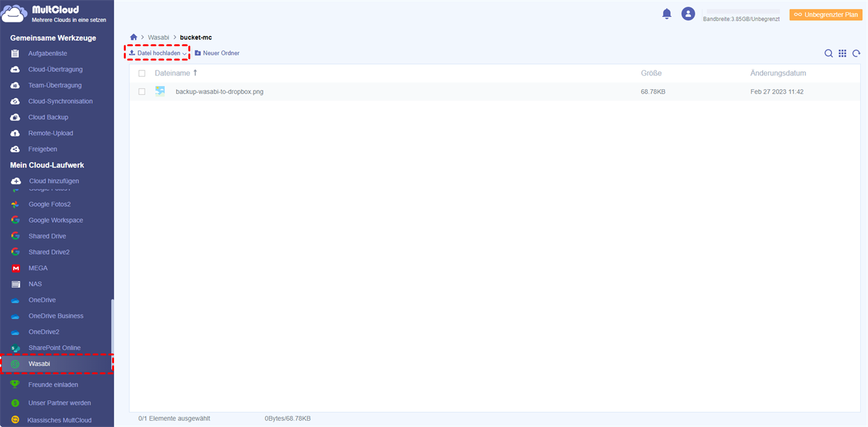This screenshot has height=427, width=868.
Task: Click the sidebar scrollbar thumb
Action: coord(112,336)
